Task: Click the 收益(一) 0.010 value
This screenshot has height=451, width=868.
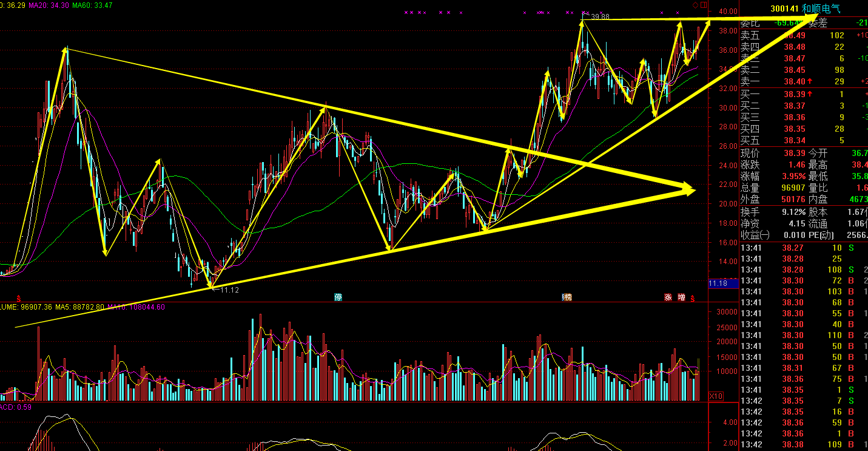Action: (795, 235)
